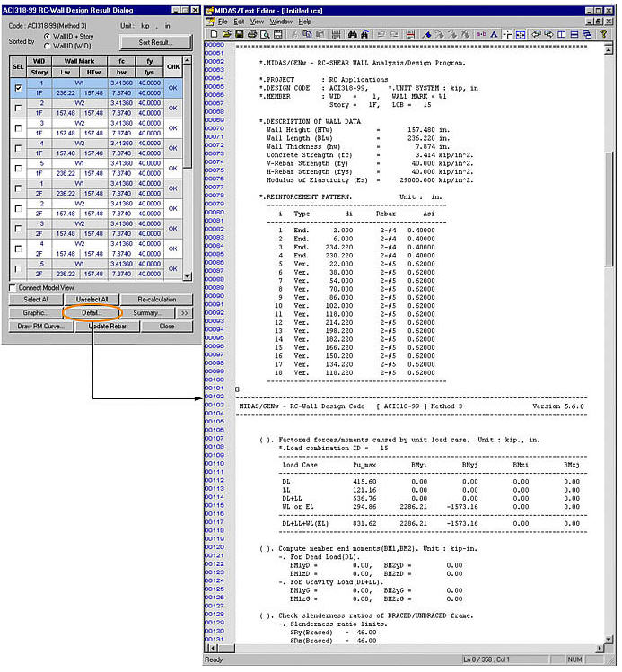
Task: Open the font settings 'A' icon
Action: click(494, 34)
